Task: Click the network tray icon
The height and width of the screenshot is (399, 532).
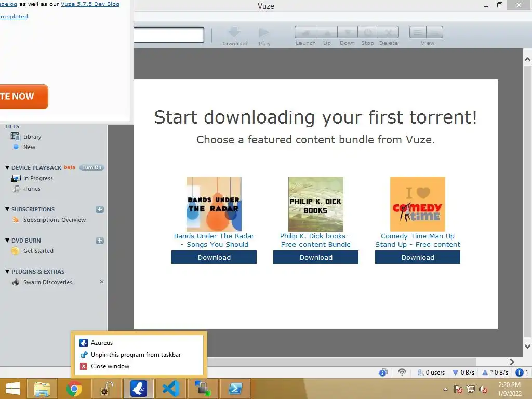Action: (471, 389)
